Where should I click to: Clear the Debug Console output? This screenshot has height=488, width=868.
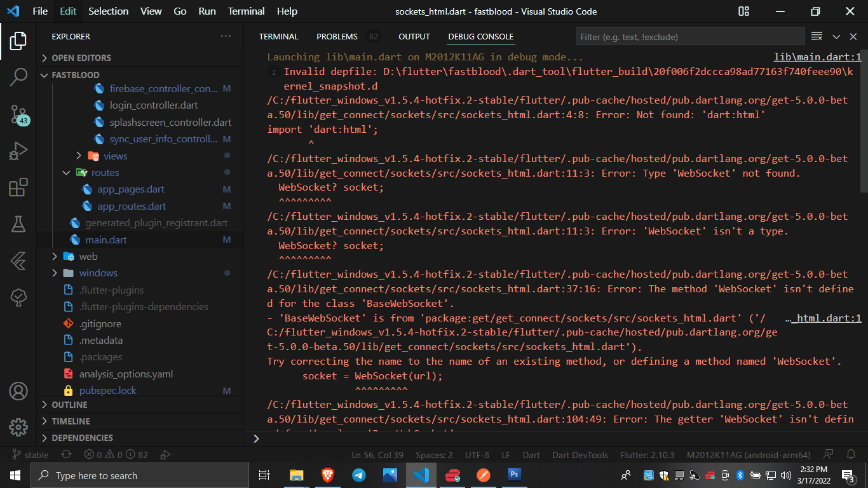pyautogui.click(x=817, y=36)
